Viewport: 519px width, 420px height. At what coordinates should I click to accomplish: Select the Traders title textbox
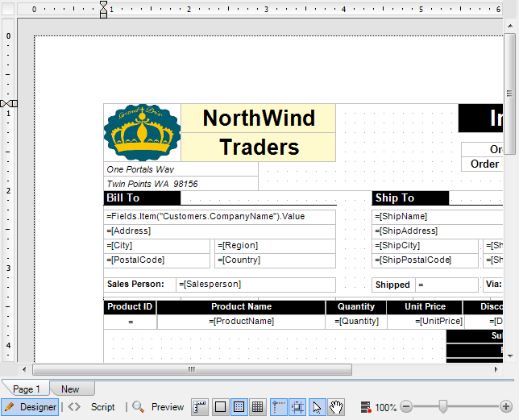pyautogui.click(x=259, y=148)
